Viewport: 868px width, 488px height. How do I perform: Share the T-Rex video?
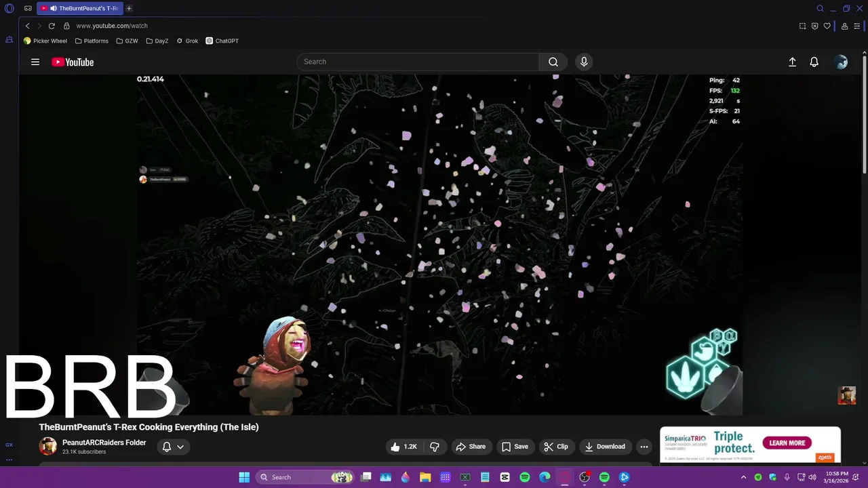(x=471, y=447)
